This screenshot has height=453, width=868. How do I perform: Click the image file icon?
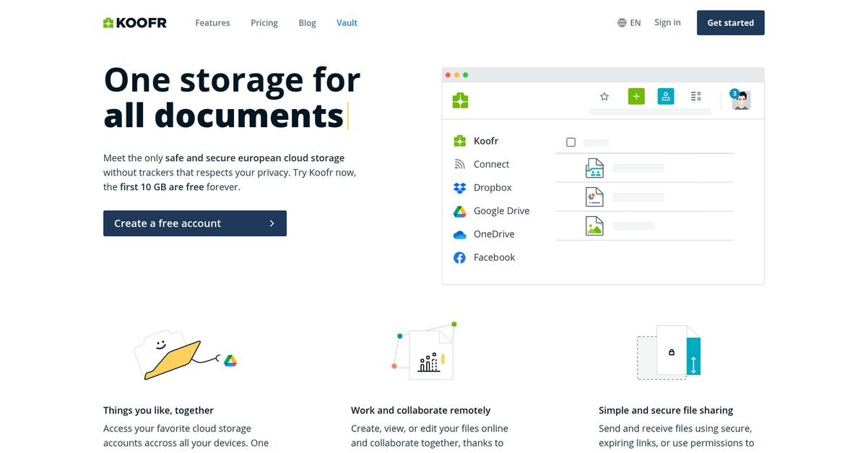click(594, 225)
